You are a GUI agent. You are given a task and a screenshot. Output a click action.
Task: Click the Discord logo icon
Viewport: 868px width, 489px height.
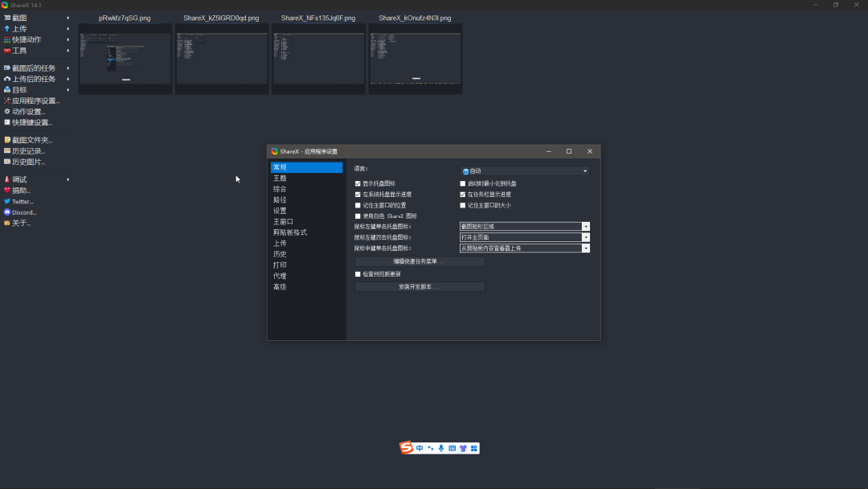click(7, 212)
